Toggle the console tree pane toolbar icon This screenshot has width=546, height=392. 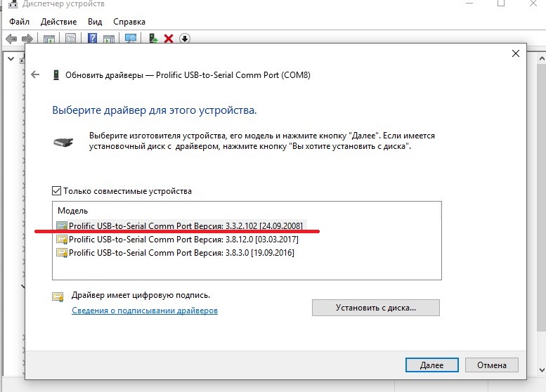49,39
